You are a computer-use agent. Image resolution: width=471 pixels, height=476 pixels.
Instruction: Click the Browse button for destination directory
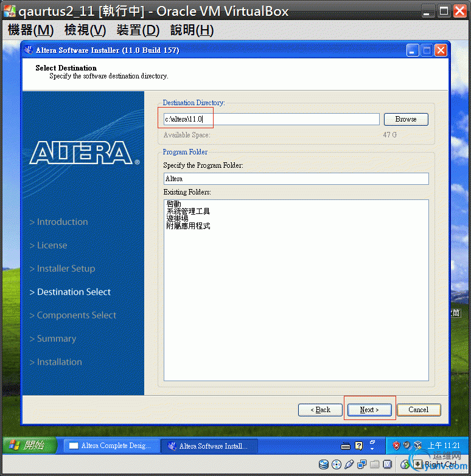tap(406, 119)
